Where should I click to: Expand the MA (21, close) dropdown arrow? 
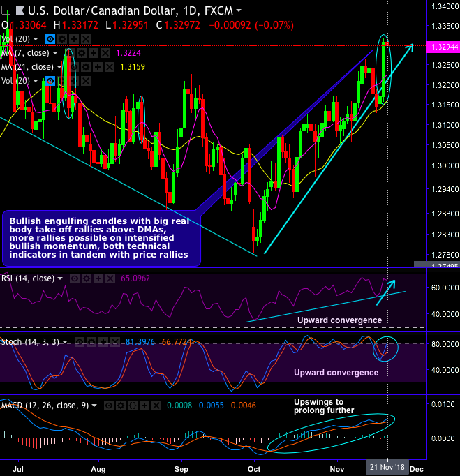[x=59, y=67]
